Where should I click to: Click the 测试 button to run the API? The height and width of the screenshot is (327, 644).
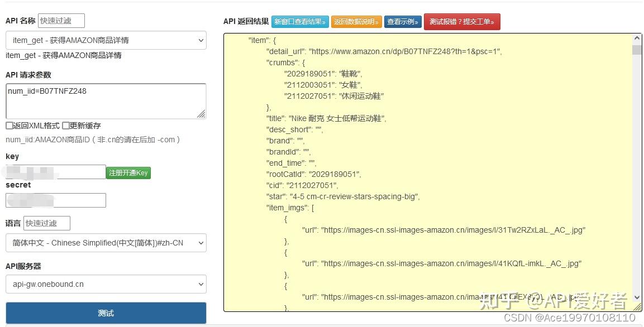tap(105, 313)
